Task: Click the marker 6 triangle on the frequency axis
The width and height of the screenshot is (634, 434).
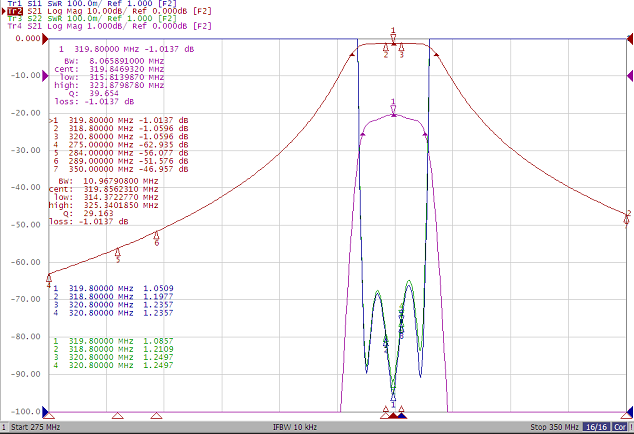Action: tap(156, 415)
